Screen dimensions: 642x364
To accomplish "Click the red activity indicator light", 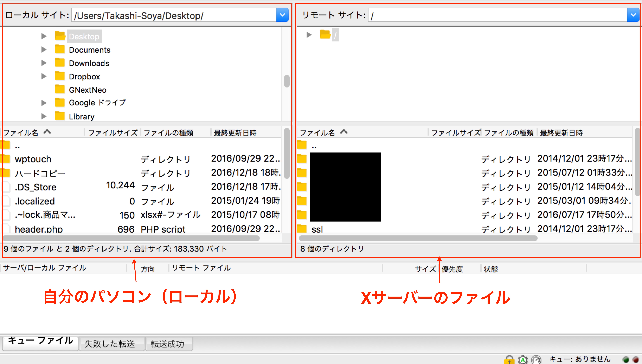I will coord(635,360).
